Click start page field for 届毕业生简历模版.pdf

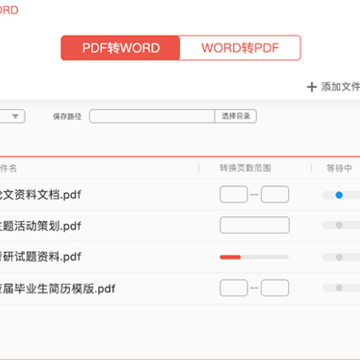coord(234,288)
